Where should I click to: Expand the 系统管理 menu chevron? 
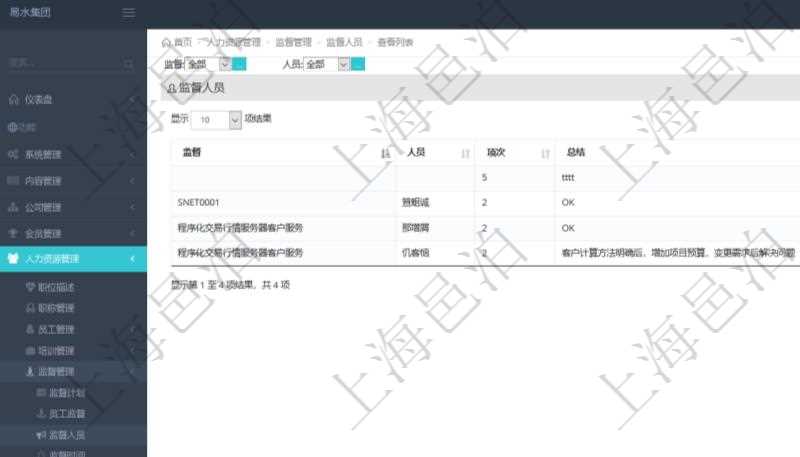pos(132,154)
